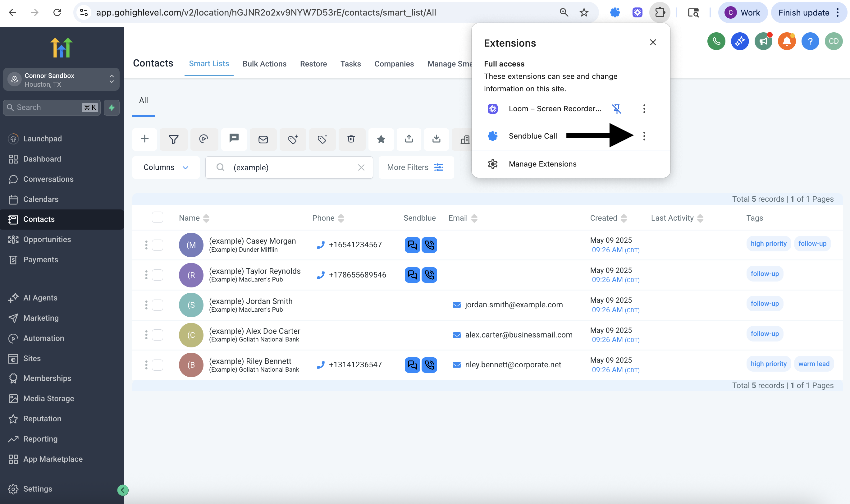
Task: Click the Sendblue extension icon in browser toolbar
Action: coord(615,12)
